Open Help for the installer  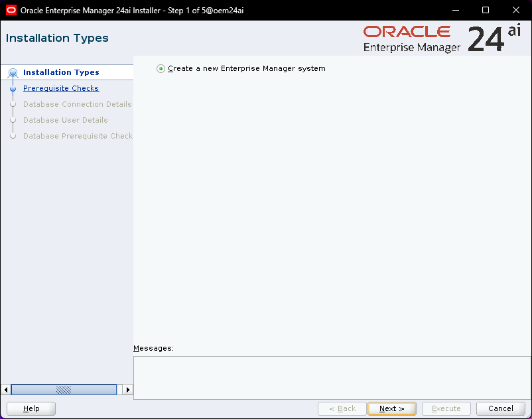pos(31,408)
